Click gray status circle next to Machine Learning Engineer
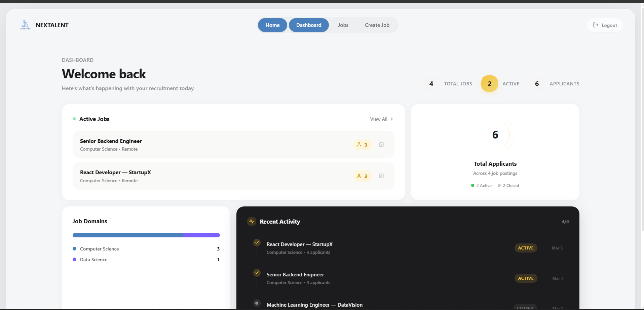Viewport: 644px width, 310px height. pyautogui.click(x=257, y=303)
